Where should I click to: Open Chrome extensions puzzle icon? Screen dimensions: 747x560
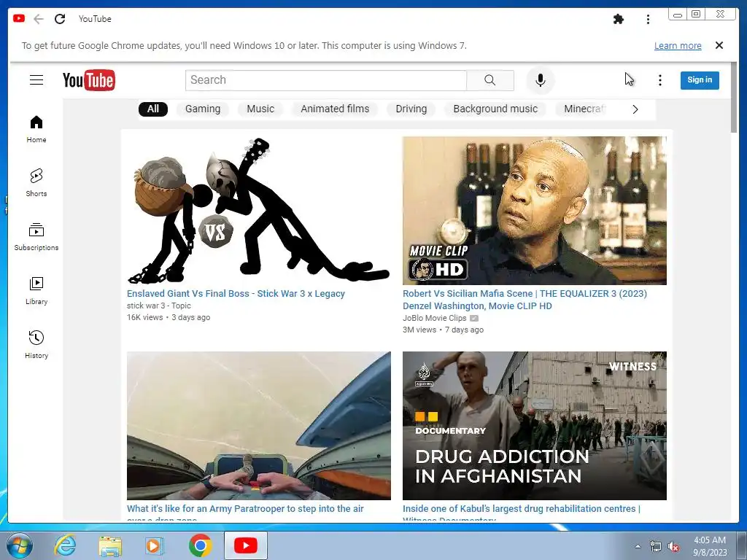[x=619, y=19]
